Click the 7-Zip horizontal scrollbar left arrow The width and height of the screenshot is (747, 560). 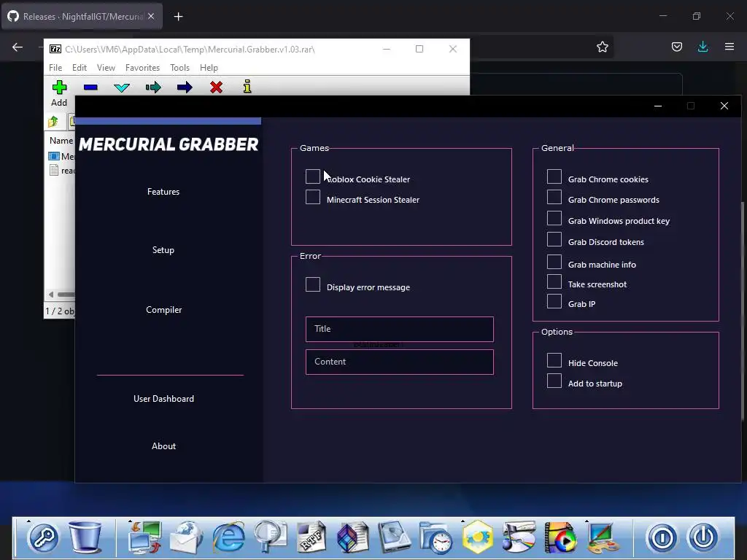pyautogui.click(x=51, y=295)
